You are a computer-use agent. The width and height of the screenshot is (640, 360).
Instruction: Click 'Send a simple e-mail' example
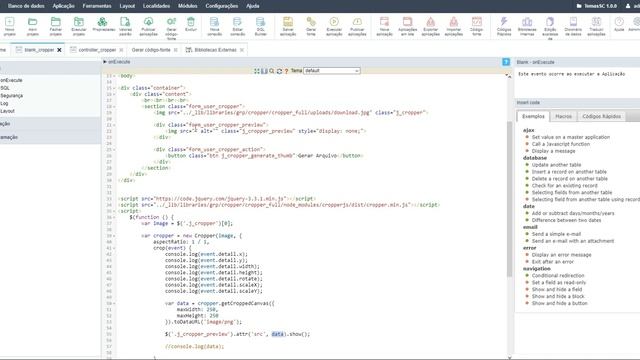pos(556,234)
